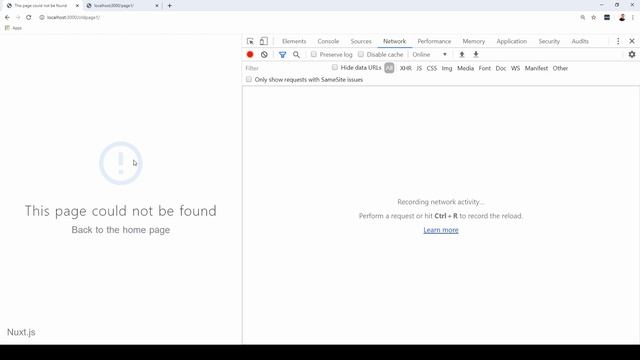Viewport: 640px width, 360px height.
Task: Filter requests by Manifest
Action: [536, 68]
